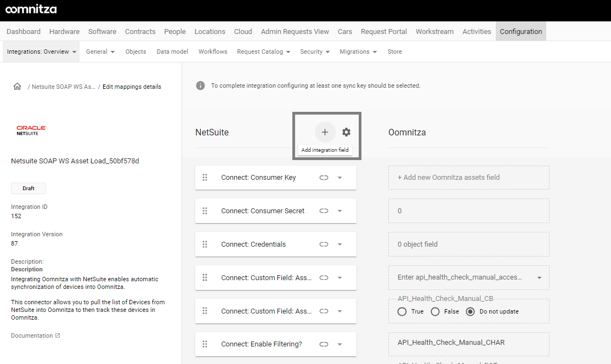The height and width of the screenshot is (364, 611).
Task: Click drag handle of Connect: Enable Filtering?
Action: 205,344
